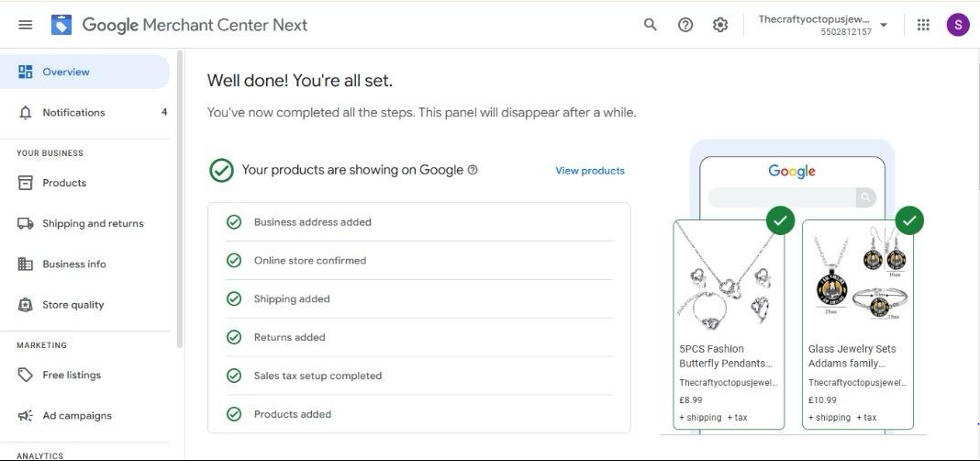Select Products in the sidebar

click(x=64, y=184)
